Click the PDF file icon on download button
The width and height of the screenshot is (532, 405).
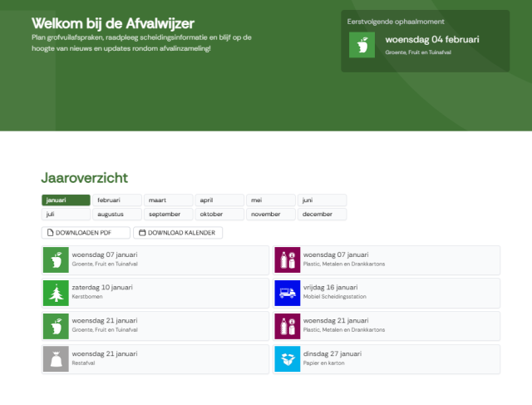tap(50, 233)
